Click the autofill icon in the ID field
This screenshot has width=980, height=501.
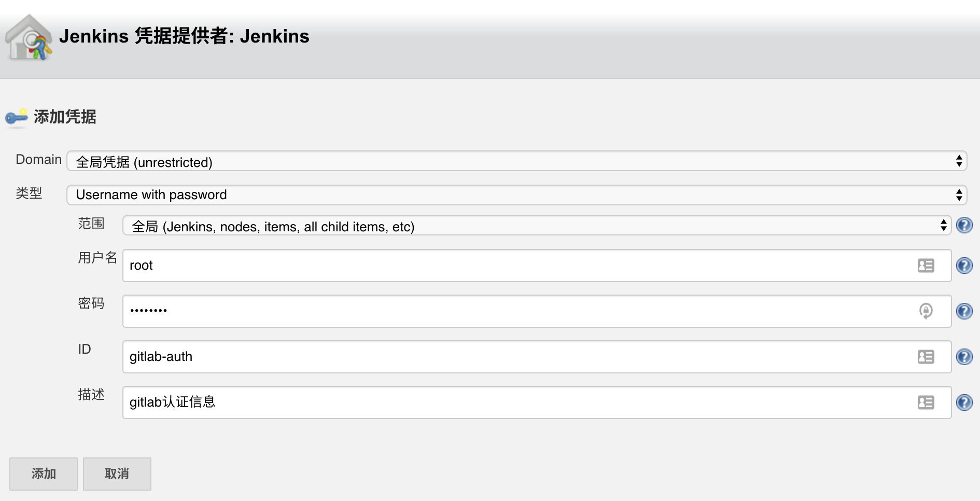926,357
